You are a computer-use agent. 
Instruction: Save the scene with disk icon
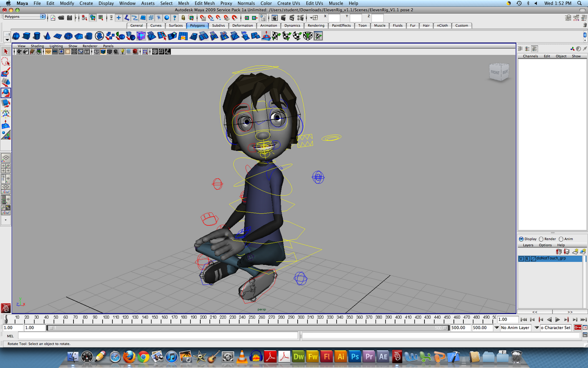(x=69, y=18)
